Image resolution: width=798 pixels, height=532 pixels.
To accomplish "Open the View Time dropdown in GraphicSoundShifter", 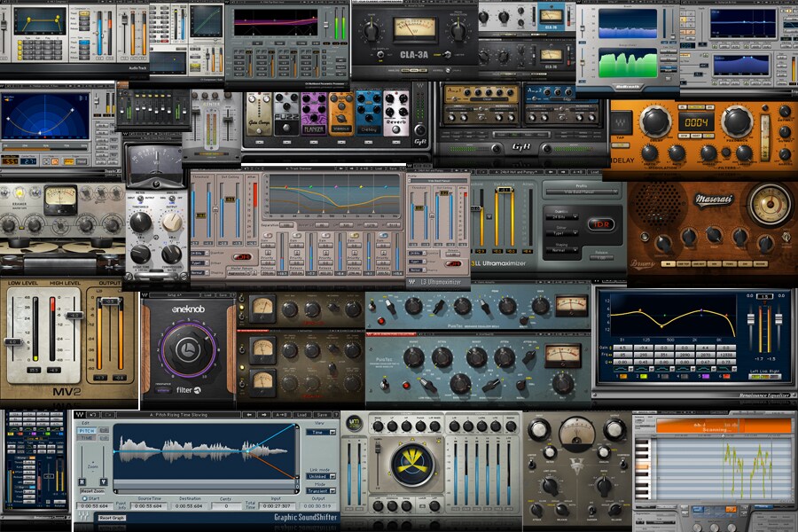I will pos(321,432).
